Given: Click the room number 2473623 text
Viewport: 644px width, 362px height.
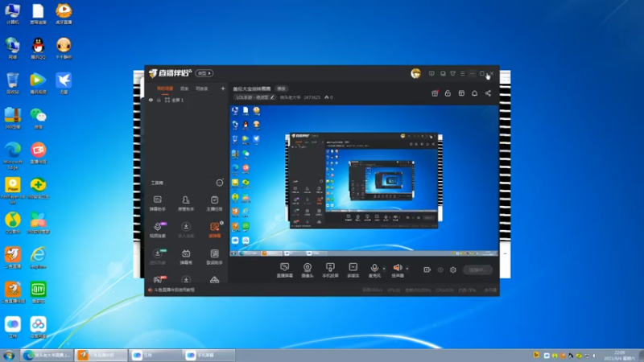Looking at the screenshot, I should point(312,97).
